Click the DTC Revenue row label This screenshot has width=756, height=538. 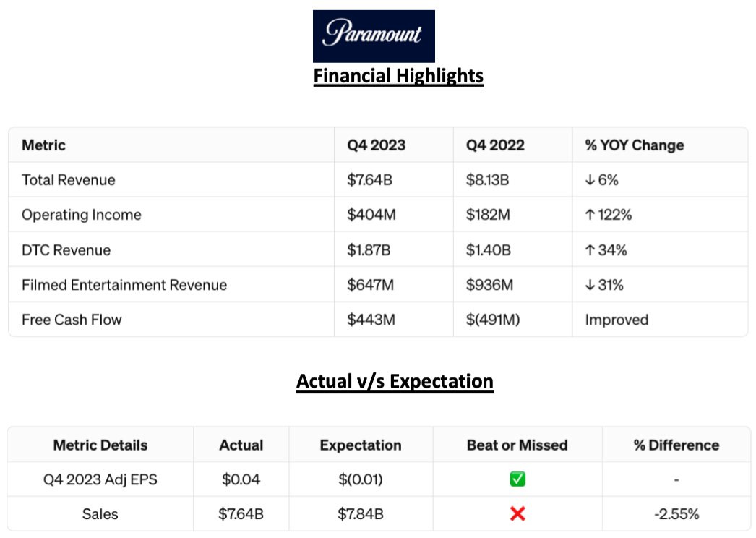pyautogui.click(x=66, y=250)
